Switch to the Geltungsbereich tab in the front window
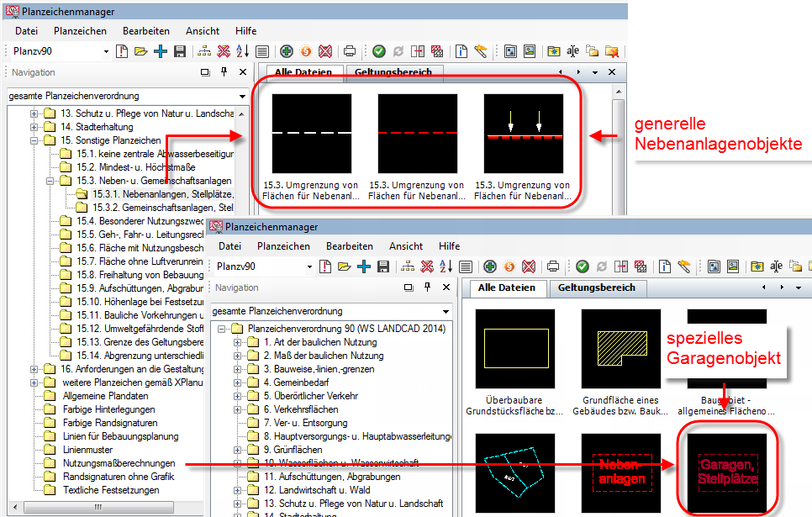 point(595,288)
